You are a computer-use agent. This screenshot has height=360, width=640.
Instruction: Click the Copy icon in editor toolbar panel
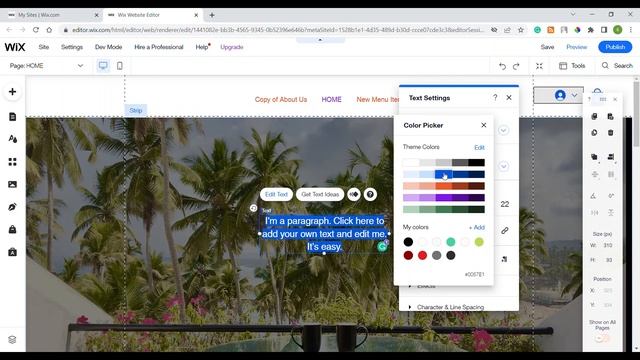pos(594,116)
